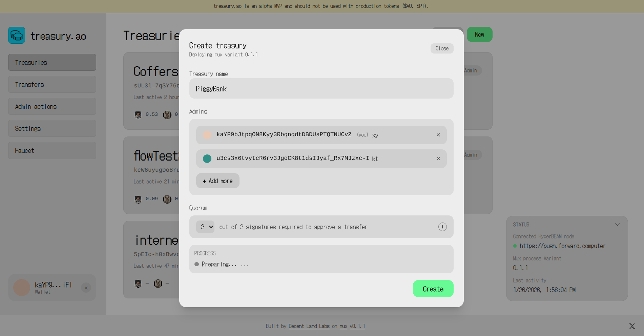Disconnect wallet using the x icon
Image resolution: width=644 pixels, height=336 pixels.
pos(86,288)
